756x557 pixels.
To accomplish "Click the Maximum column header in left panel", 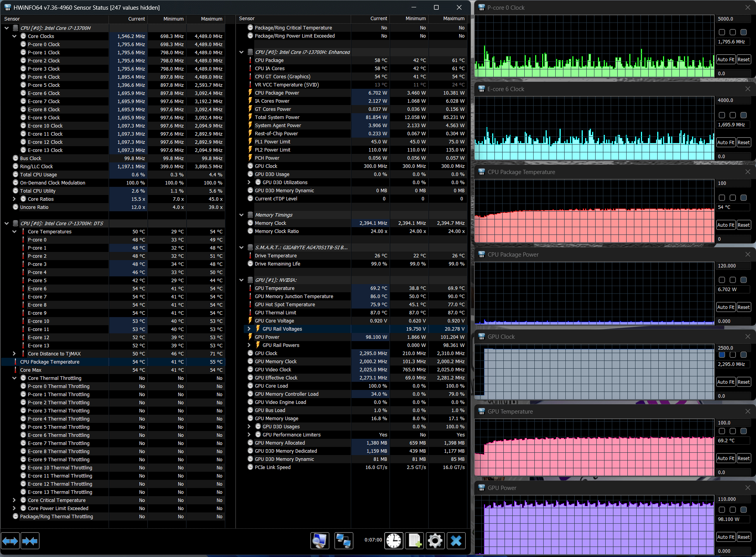I will (x=211, y=19).
